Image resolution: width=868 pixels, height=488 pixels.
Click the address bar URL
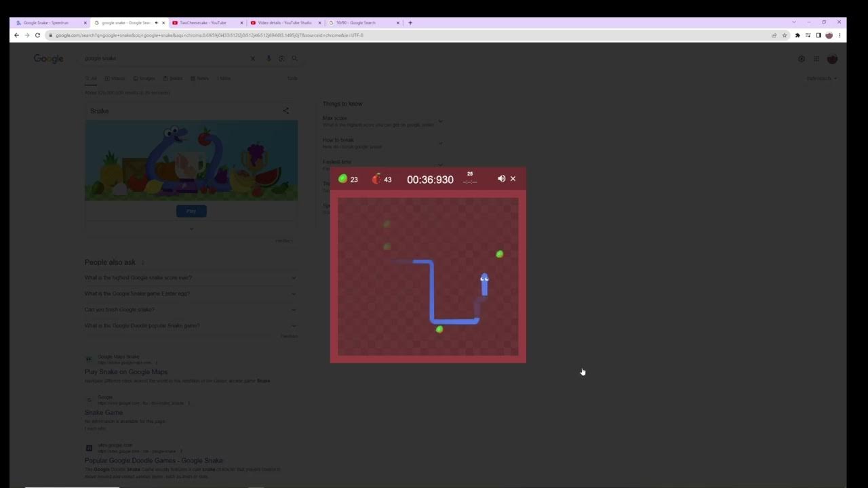point(210,35)
